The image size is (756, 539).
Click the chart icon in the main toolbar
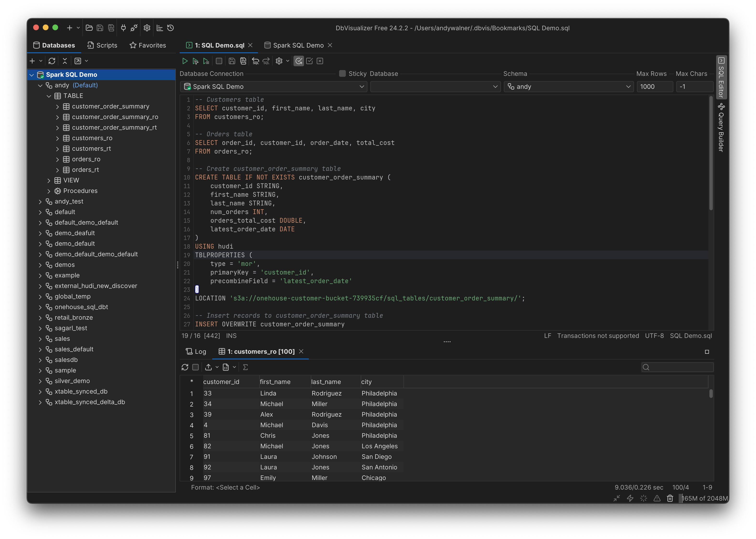tap(160, 28)
